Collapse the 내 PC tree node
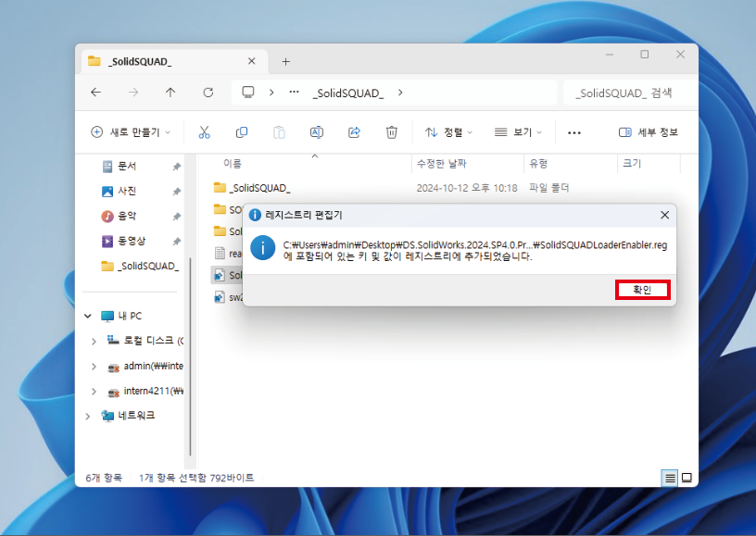756x536 pixels. coord(88,316)
